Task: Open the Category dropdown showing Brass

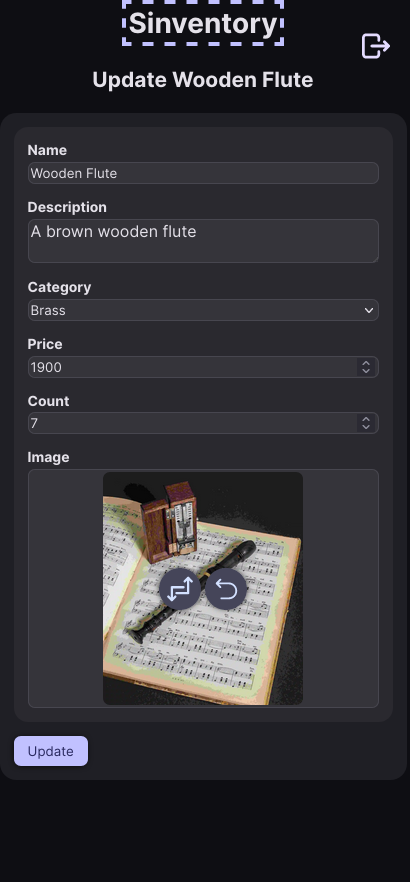Action: point(203,310)
